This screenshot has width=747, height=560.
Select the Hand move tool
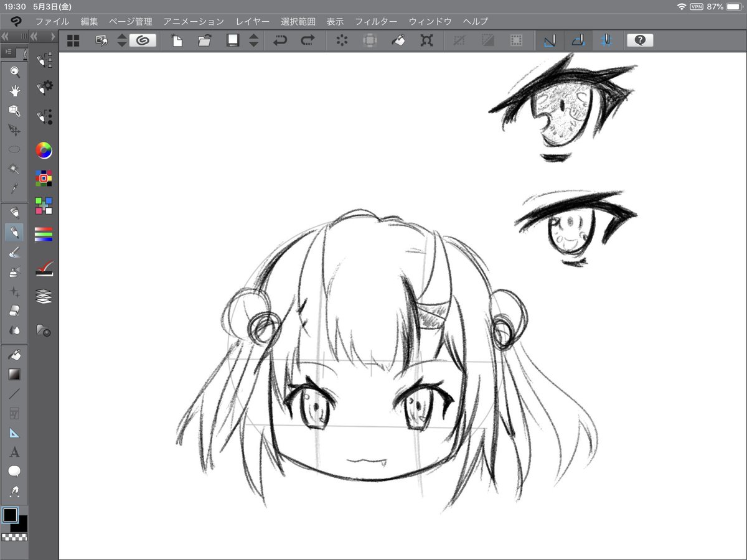[14, 91]
